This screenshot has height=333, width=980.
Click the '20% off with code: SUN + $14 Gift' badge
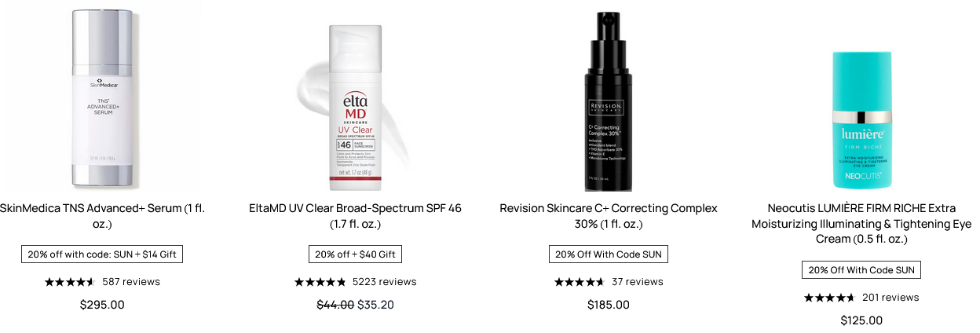(102, 254)
